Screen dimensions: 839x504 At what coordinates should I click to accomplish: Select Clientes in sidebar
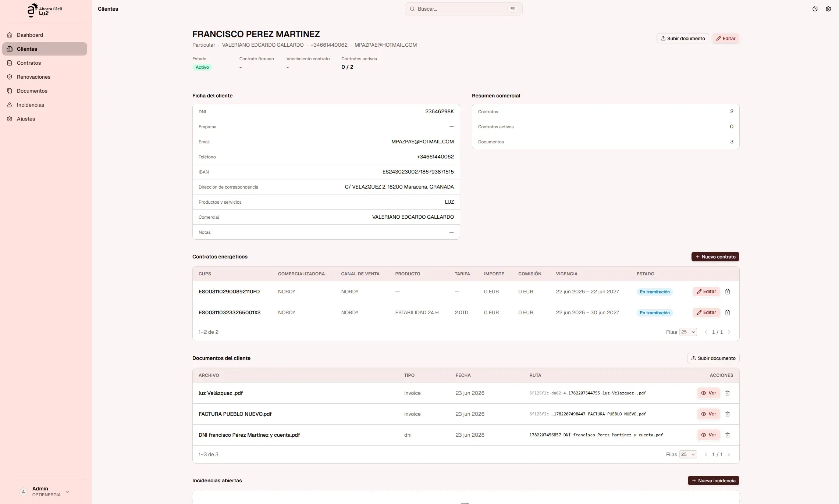coord(45,49)
